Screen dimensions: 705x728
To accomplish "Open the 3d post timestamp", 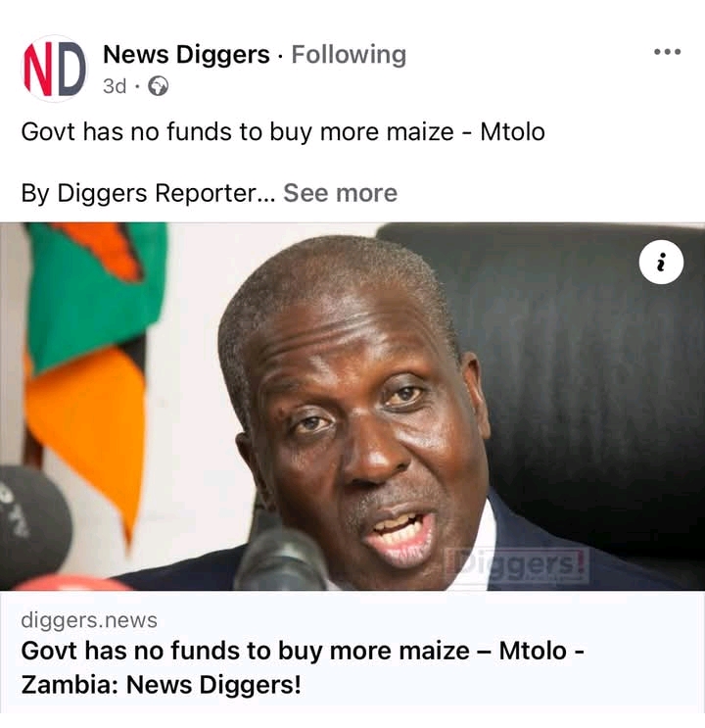I will (115, 86).
